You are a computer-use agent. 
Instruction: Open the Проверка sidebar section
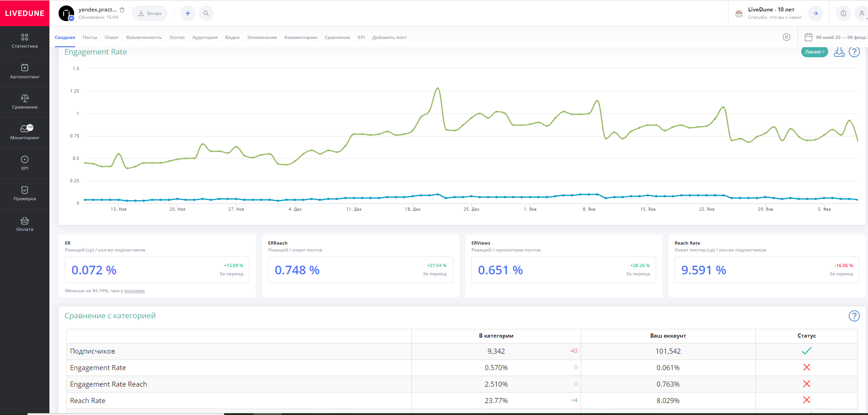pyautogui.click(x=25, y=193)
